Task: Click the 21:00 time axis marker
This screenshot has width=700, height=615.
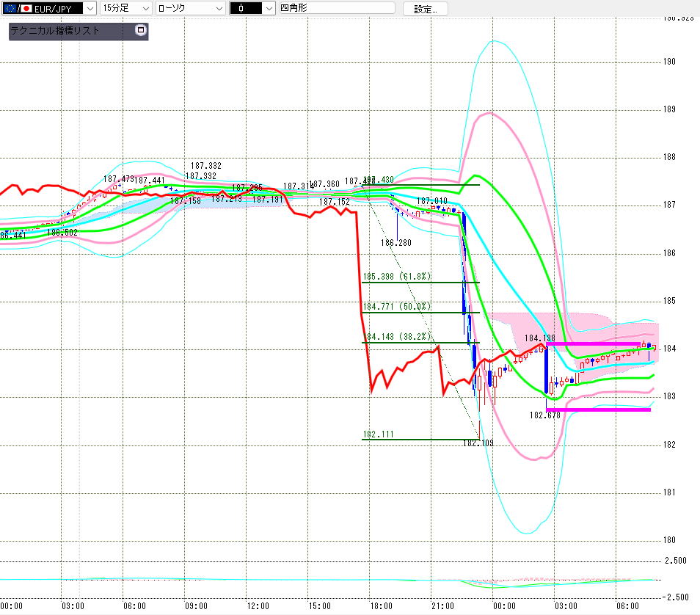Action: tap(442, 606)
